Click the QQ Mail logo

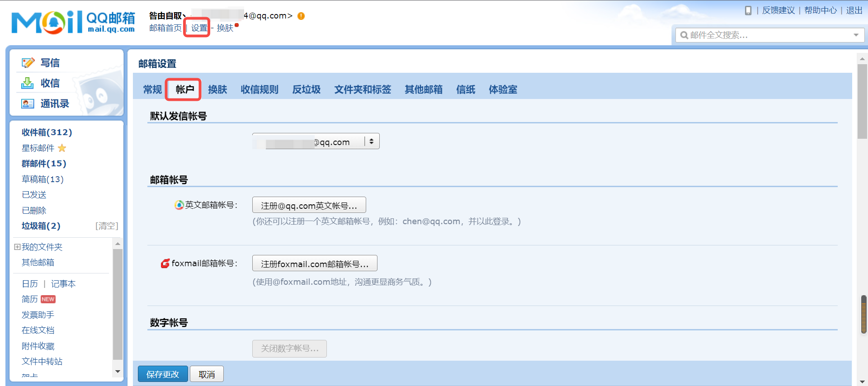tap(73, 22)
